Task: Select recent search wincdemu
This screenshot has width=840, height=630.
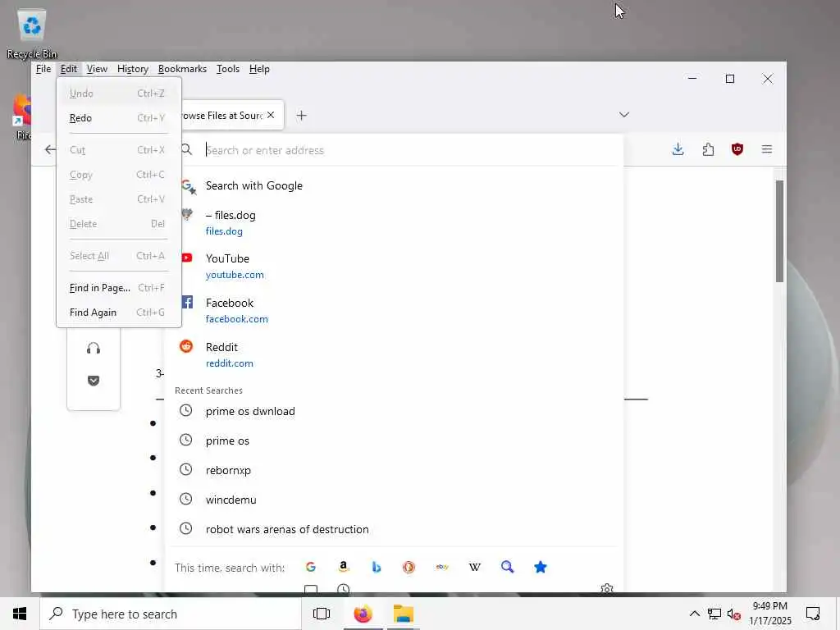Action: pyautogui.click(x=395, y=500)
